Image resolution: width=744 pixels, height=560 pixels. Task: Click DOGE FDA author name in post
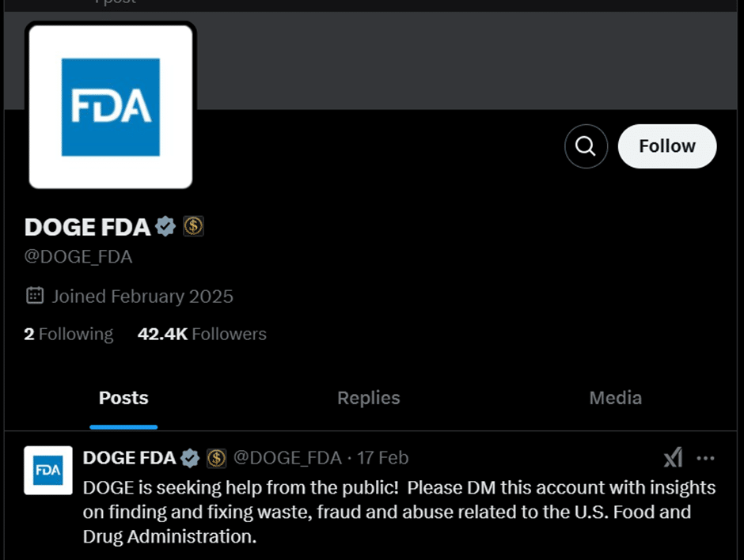[129, 458]
